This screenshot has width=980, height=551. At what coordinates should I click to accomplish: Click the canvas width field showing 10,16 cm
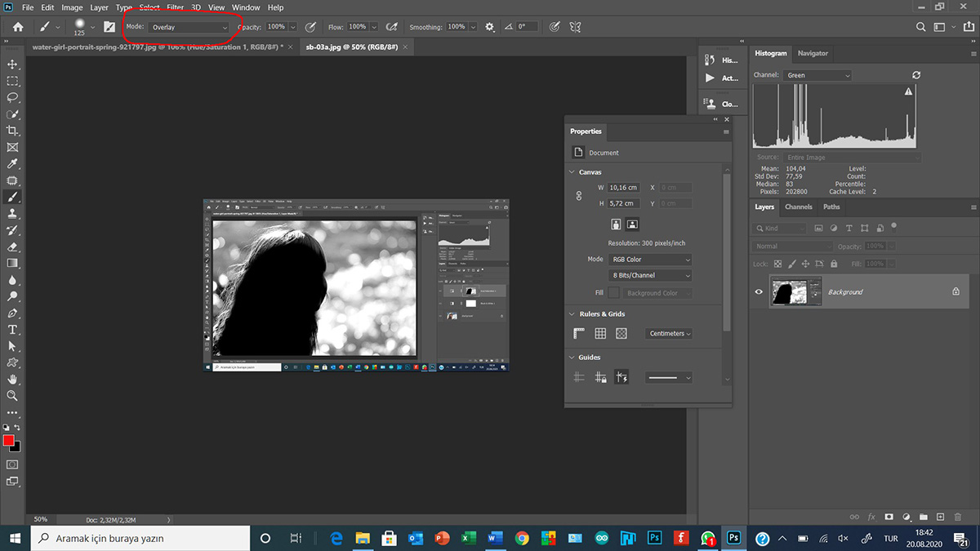tap(623, 188)
